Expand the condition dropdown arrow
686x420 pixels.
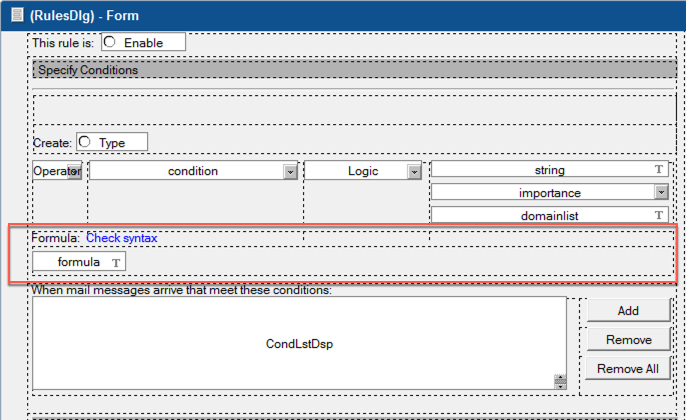pyautogui.click(x=290, y=172)
